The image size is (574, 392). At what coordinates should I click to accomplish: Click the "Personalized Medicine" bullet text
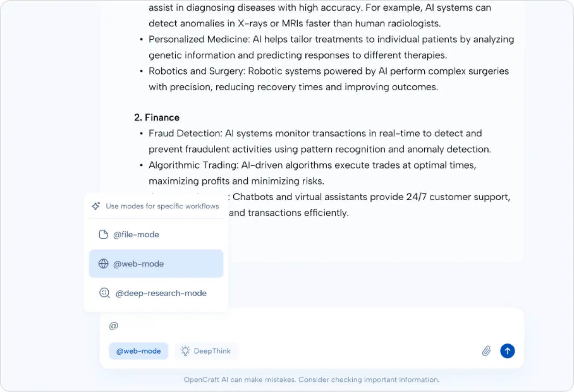(331, 39)
